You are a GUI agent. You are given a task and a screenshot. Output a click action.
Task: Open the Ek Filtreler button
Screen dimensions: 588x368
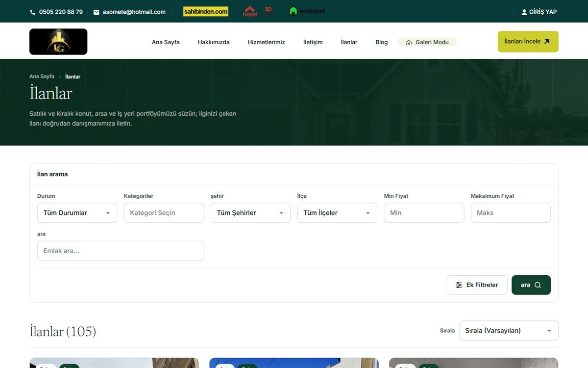477,285
